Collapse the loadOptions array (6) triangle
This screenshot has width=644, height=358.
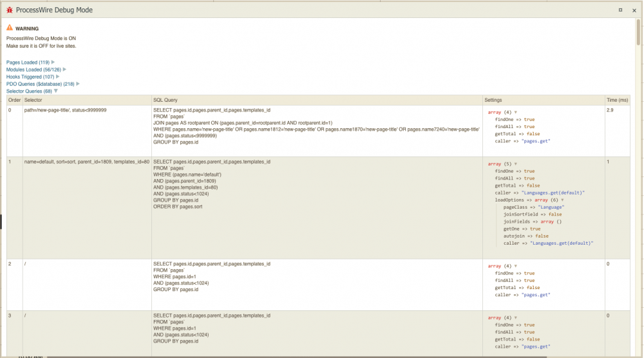(x=551, y=200)
